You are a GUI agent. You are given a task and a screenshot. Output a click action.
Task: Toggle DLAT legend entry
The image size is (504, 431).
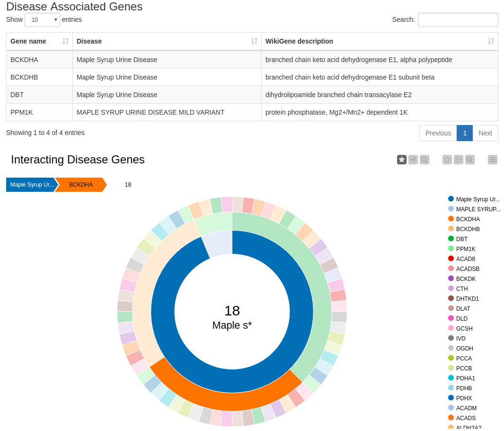click(x=460, y=309)
